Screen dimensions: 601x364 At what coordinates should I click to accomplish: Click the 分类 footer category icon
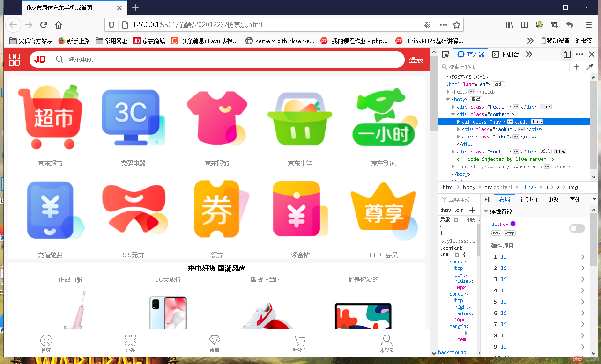[x=130, y=340]
